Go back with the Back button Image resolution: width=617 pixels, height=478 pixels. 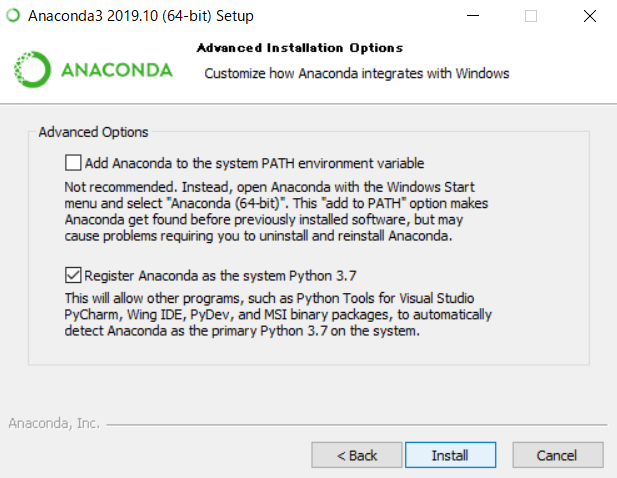[356, 455]
